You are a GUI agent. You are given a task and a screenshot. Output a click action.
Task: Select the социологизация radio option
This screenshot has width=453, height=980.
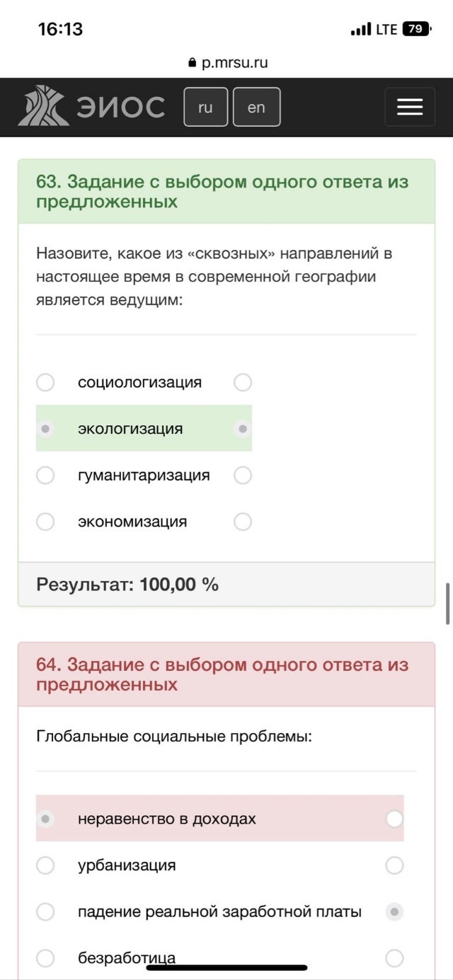tap(45, 383)
